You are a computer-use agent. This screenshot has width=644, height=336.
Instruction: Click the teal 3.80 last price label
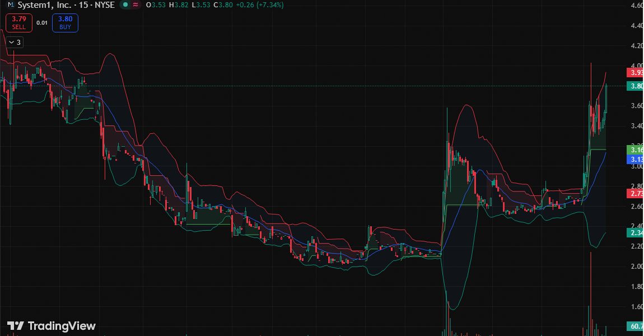636,86
